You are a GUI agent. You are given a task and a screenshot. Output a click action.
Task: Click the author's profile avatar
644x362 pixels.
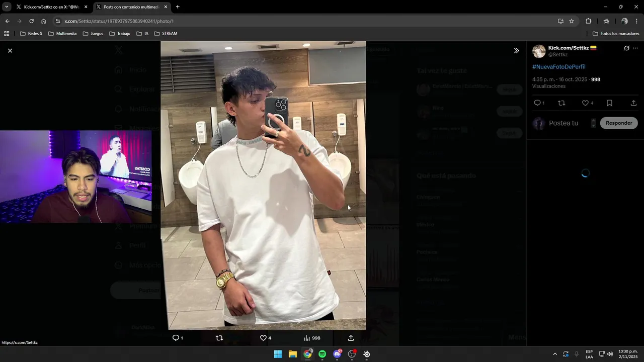point(539,51)
